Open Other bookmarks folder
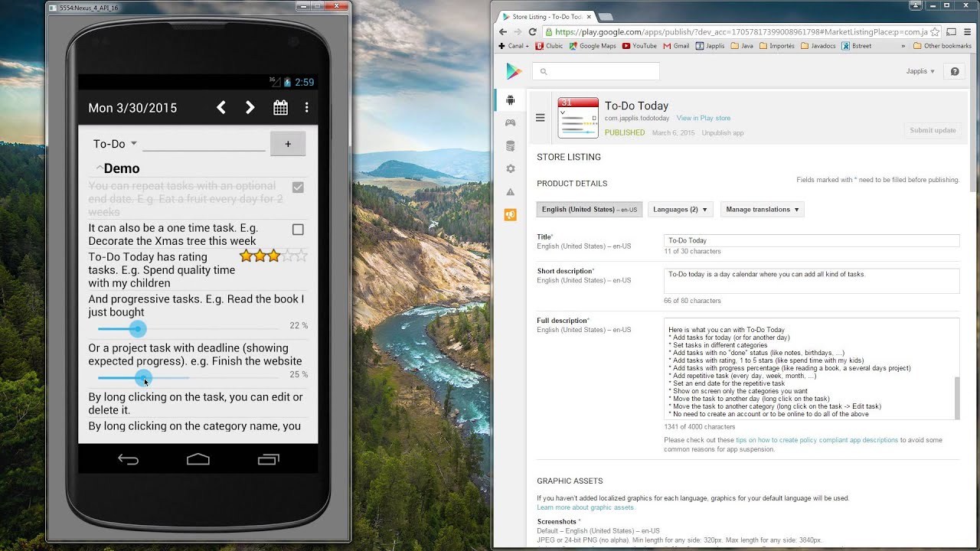The image size is (980, 551). [942, 46]
